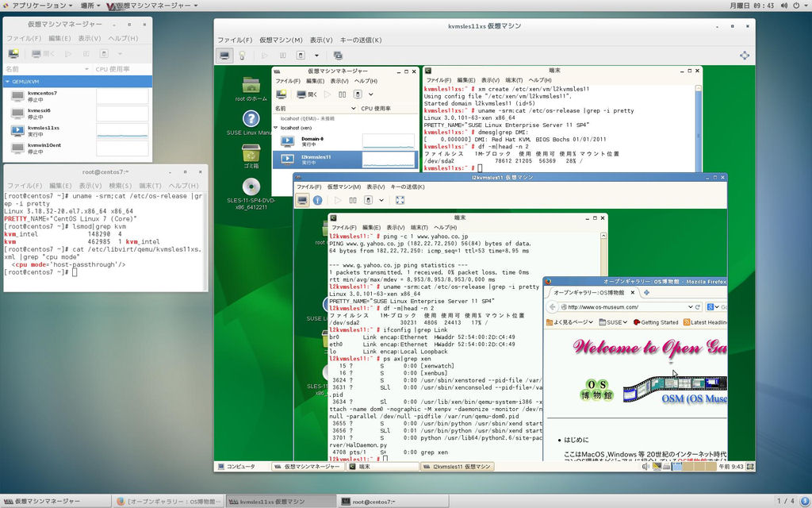The width and height of the screenshot is (812, 508).
Task: Click the fullscreen arrows icon in kvmsles11xs window
Action: coord(744,56)
